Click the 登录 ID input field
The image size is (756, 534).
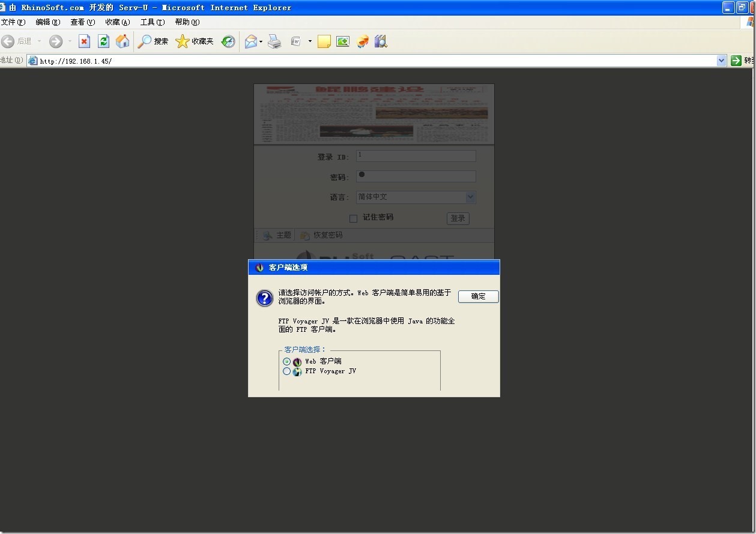tap(416, 156)
